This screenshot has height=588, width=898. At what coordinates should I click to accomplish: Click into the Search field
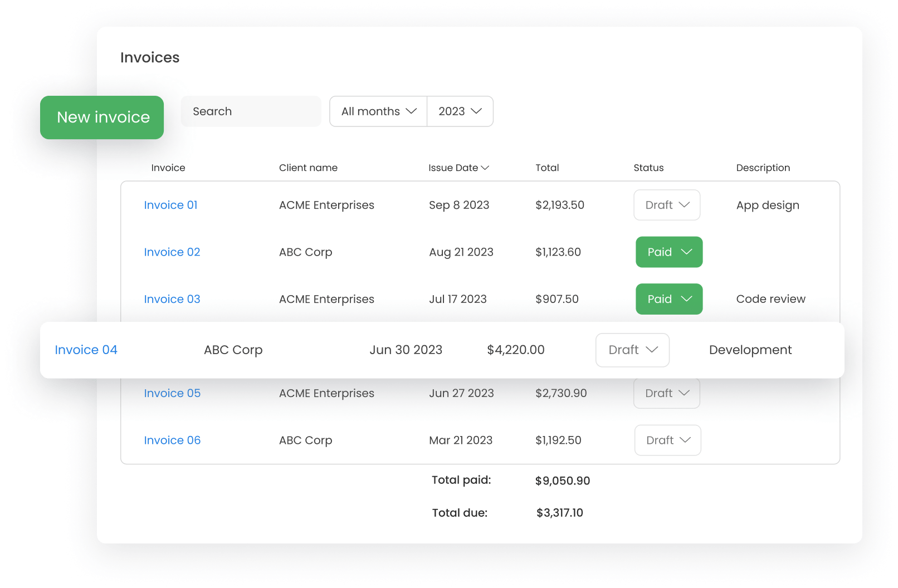click(251, 111)
